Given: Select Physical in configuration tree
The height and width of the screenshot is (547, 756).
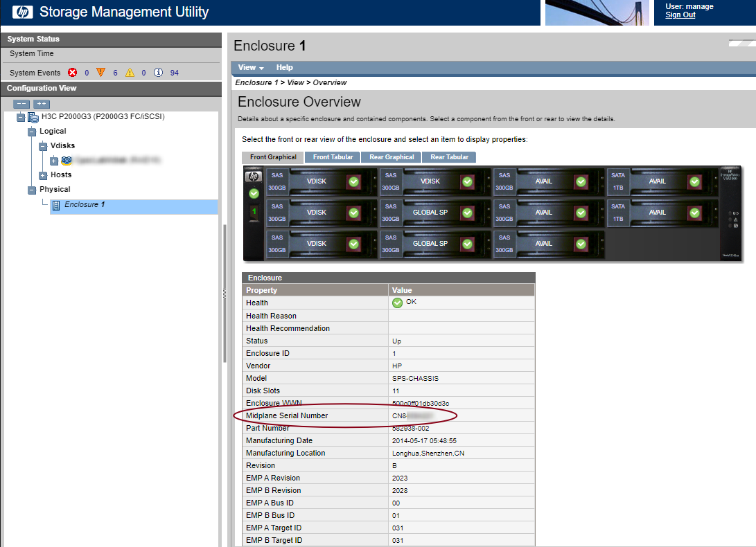Looking at the screenshot, I should click(55, 190).
